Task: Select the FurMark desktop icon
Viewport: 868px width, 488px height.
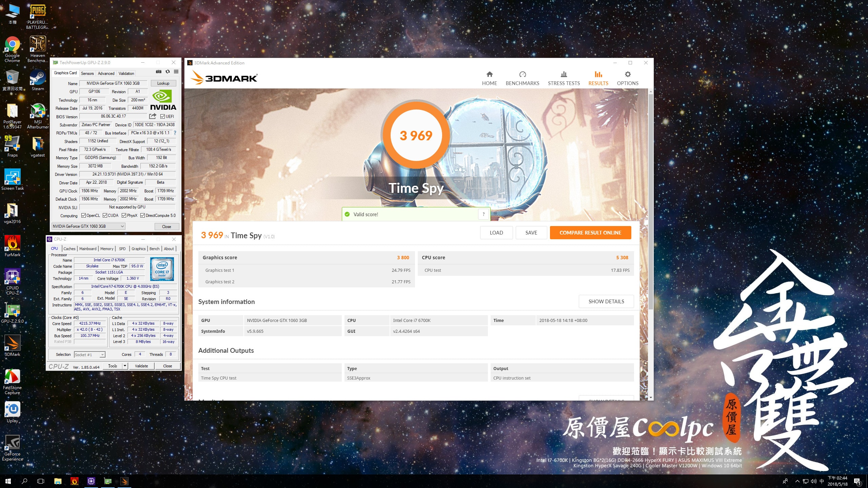Action: 12,246
